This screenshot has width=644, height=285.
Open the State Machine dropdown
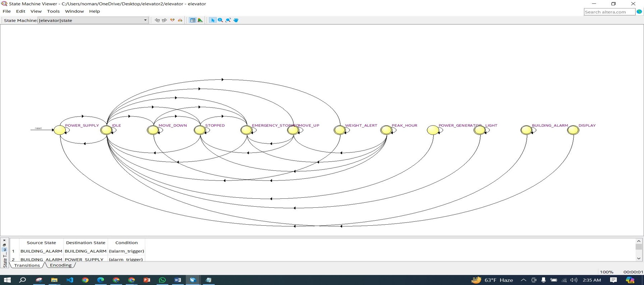pyautogui.click(x=145, y=20)
